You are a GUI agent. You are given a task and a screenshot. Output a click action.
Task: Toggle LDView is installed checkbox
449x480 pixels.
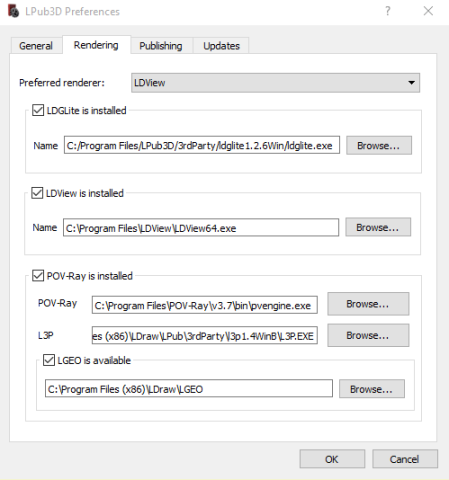pos(37,193)
